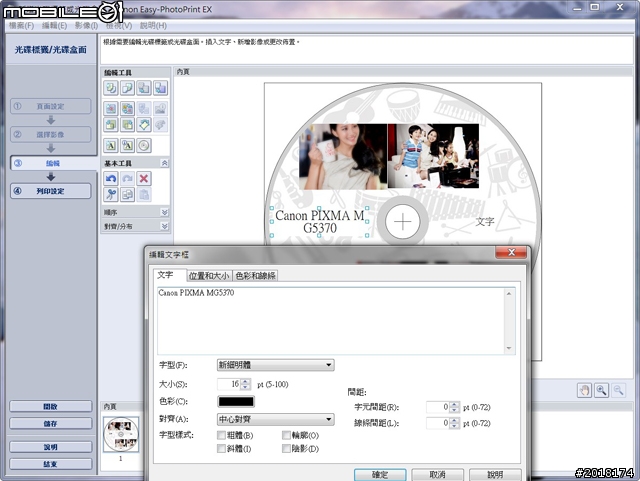Go to step 4 列印設定

(x=51, y=191)
